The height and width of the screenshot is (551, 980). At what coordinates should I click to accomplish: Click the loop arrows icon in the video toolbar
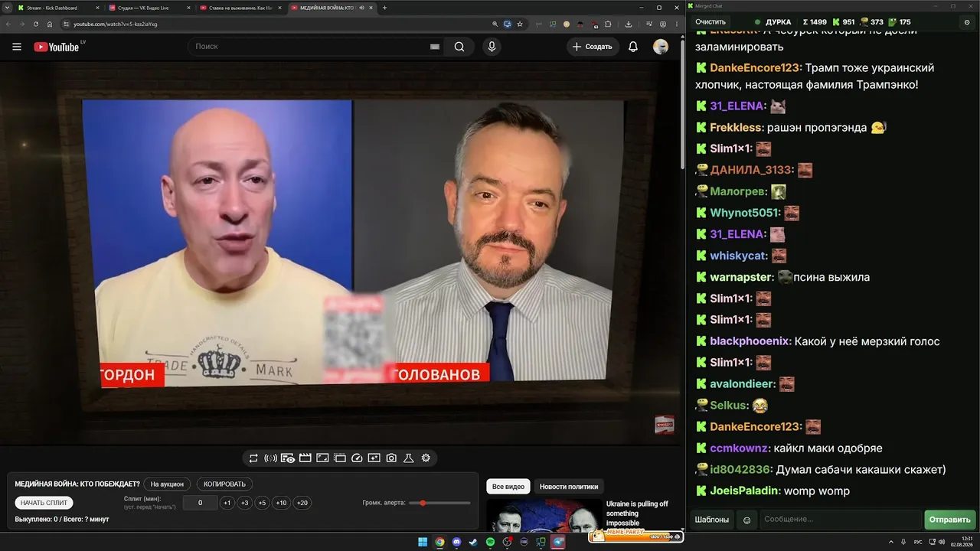click(253, 458)
